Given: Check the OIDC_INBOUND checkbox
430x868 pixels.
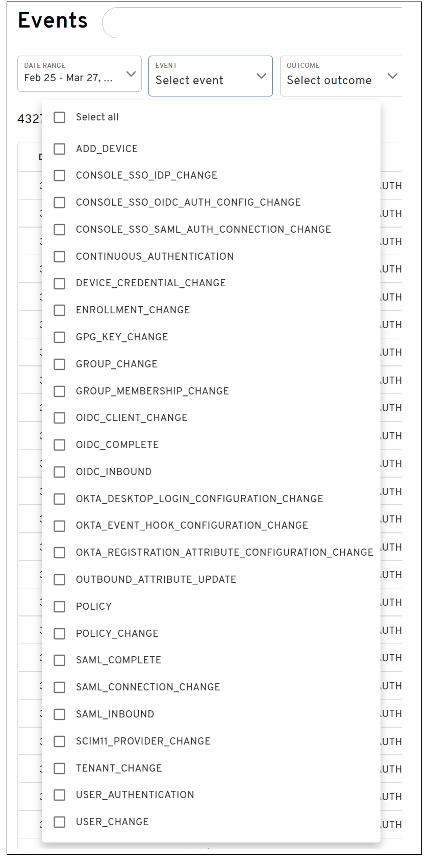Looking at the screenshot, I should point(59,472).
